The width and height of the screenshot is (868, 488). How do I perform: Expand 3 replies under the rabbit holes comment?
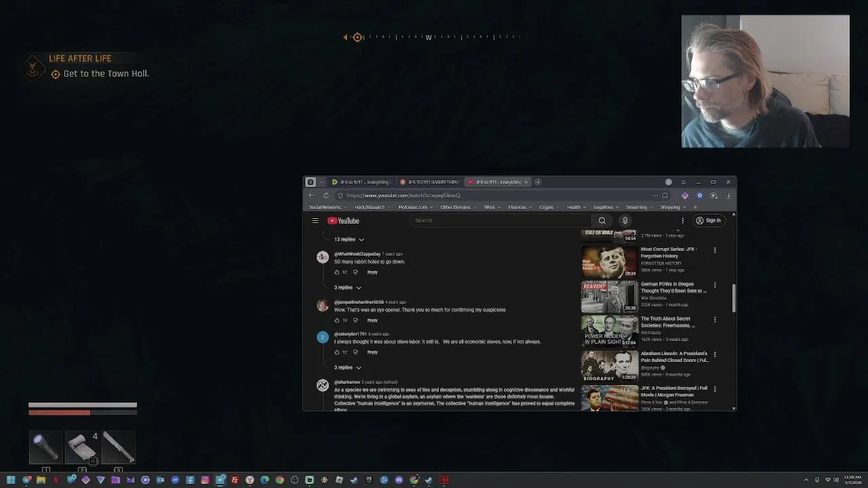click(x=347, y=287)
